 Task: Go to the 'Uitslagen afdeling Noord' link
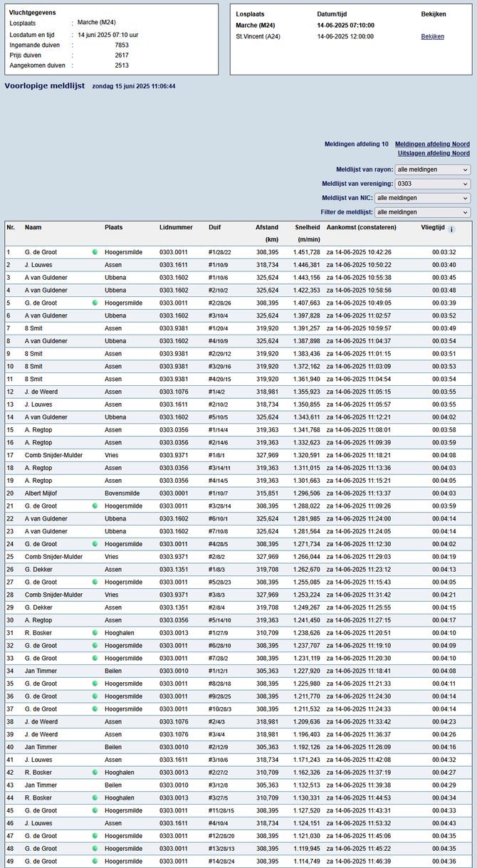(434, 153)
